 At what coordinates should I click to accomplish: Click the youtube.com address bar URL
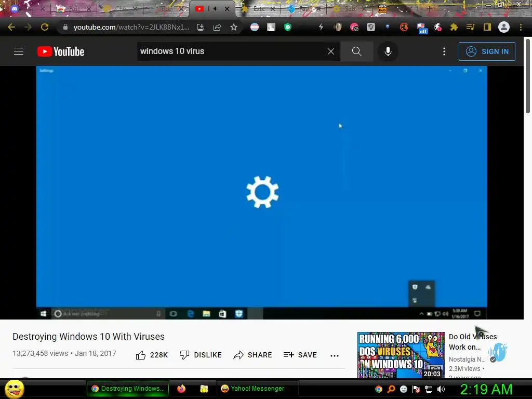(131, 27)
